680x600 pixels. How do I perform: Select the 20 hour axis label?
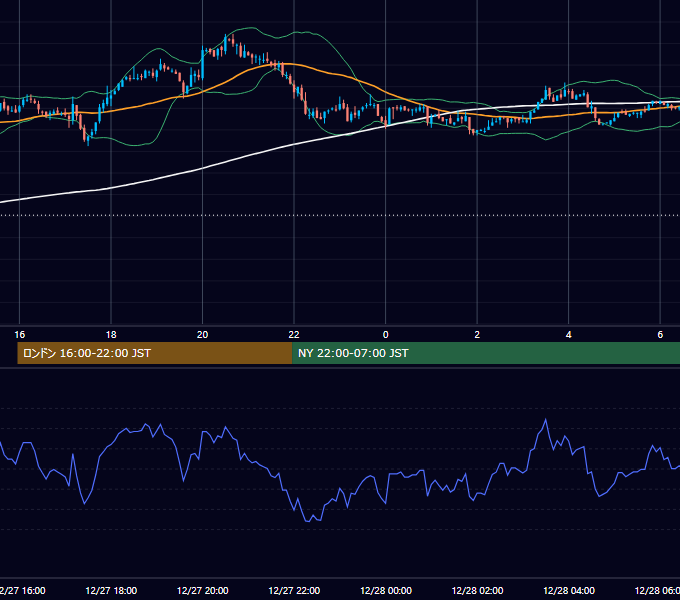[203, 335]
